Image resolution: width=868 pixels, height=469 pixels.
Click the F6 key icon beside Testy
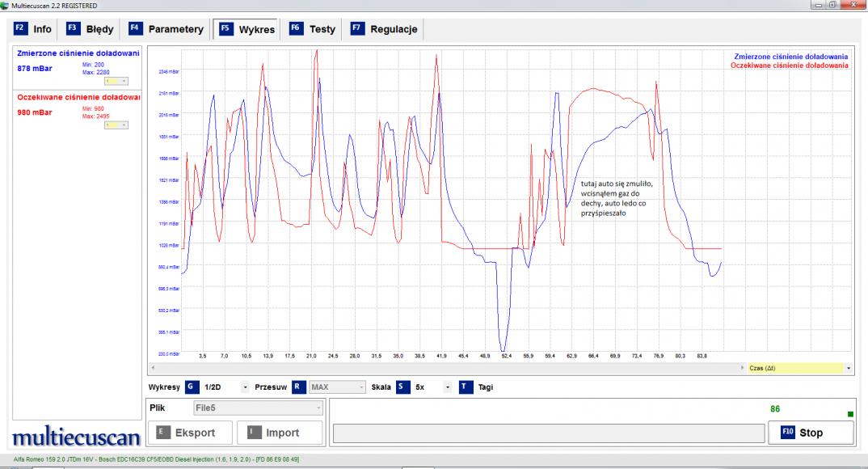pyautogui.click(x=297, y=29)
